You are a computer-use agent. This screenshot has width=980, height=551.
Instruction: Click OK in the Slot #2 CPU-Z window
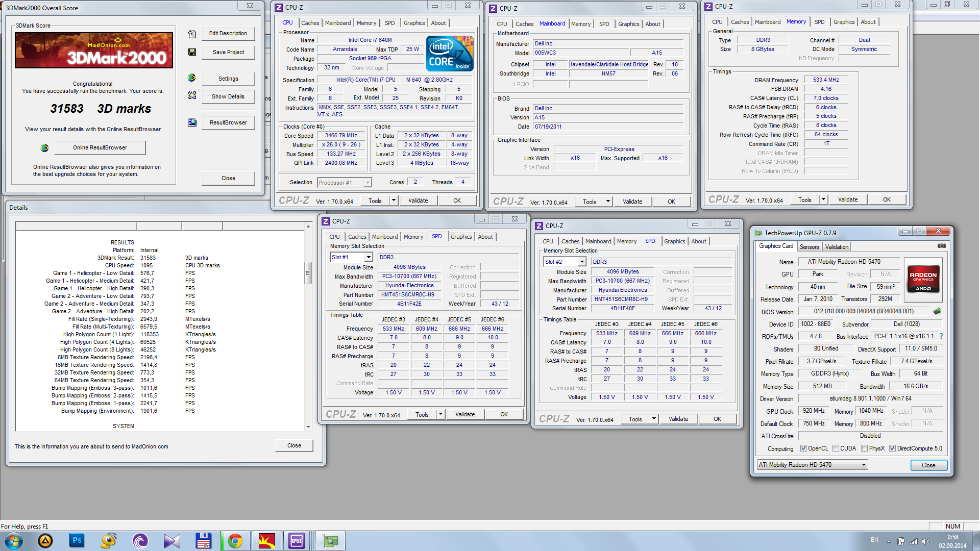717,419
